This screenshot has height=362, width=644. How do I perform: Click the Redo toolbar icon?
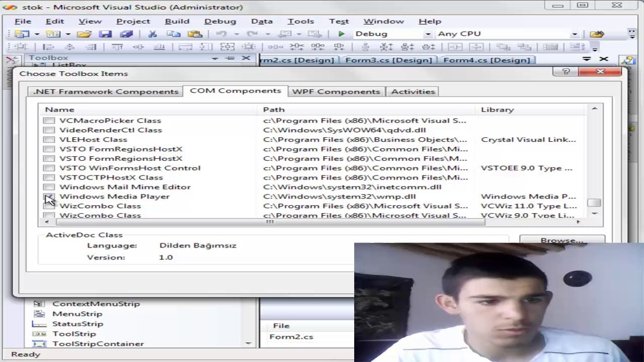coord(252,34)
